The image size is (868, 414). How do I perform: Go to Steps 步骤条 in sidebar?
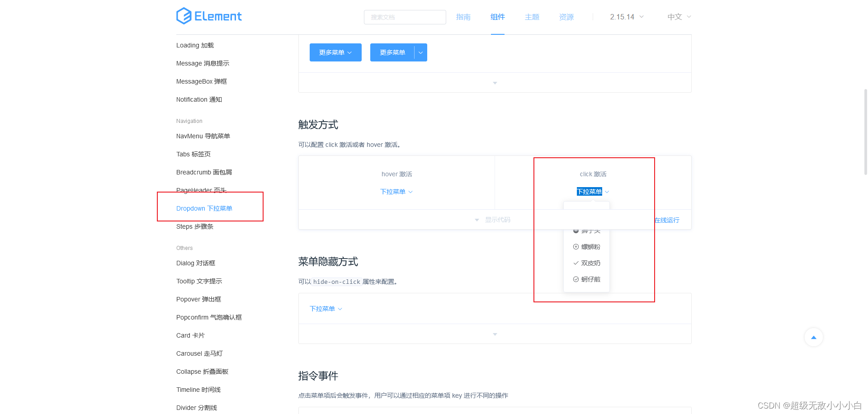195,226
